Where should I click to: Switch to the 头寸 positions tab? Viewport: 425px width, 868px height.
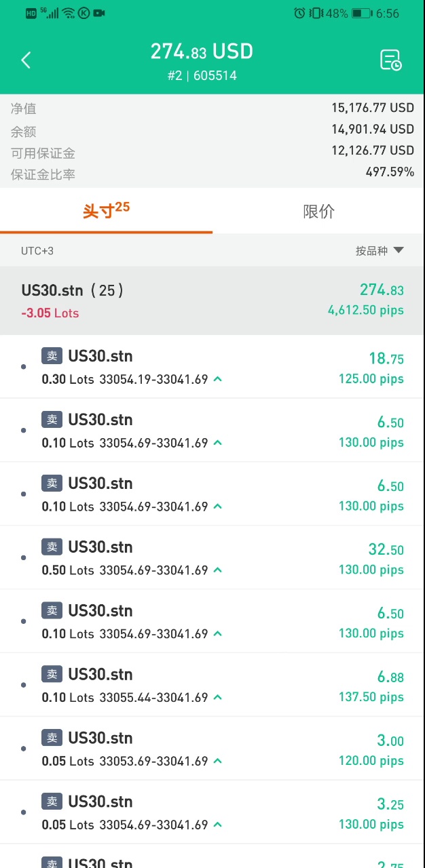tap(106, 211)
